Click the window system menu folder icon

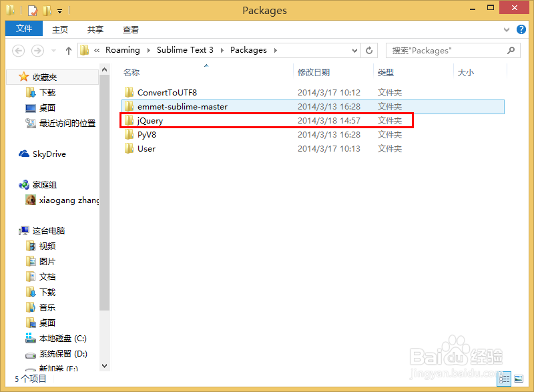11,11
